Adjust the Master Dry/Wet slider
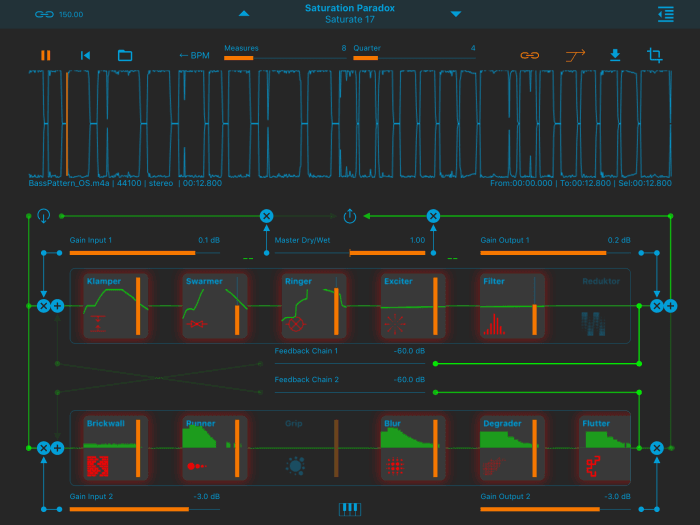 [x=350, y=253]
